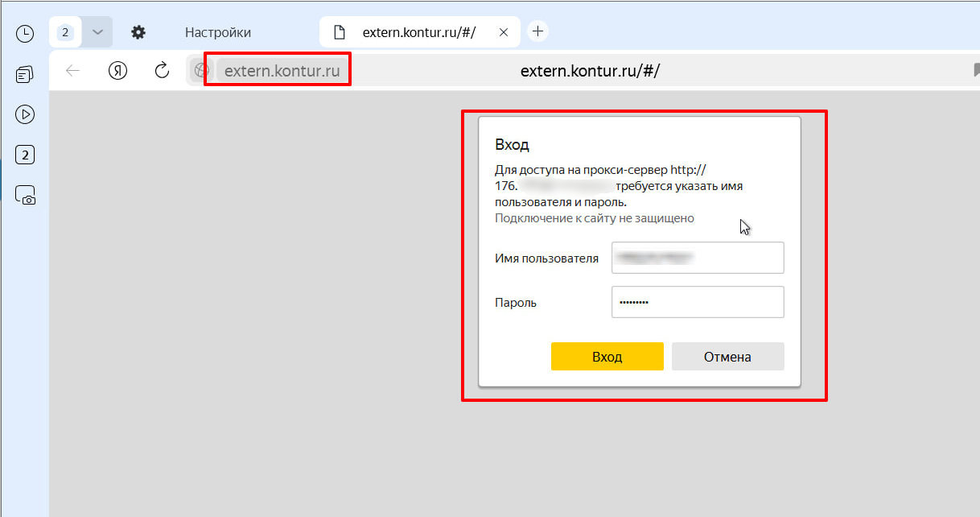Open the collections icon in left sidebar
This screenshot has height=517, width=980.
pyautogui.click(x=25, y=74)
